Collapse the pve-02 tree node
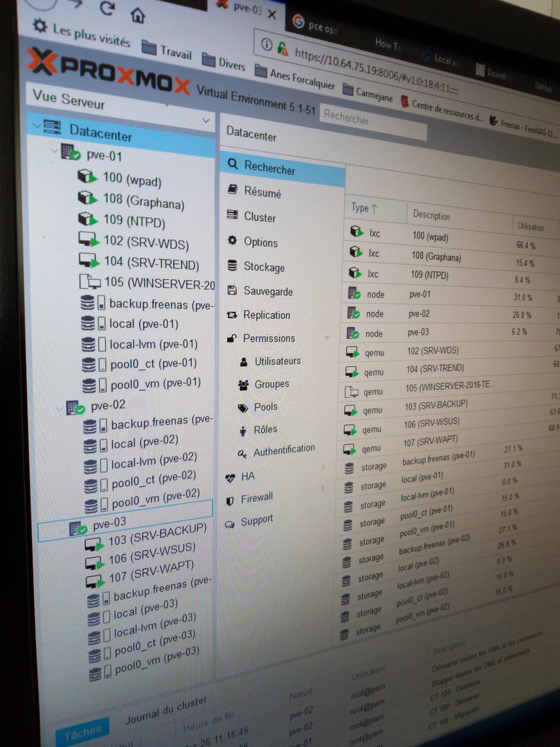The height and width of the screenshot is (747, 560). click(x=59, y=408)
